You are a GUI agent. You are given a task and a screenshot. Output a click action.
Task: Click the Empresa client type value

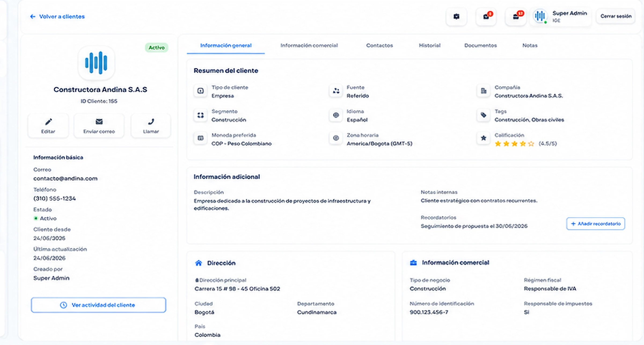click(222, 96)
